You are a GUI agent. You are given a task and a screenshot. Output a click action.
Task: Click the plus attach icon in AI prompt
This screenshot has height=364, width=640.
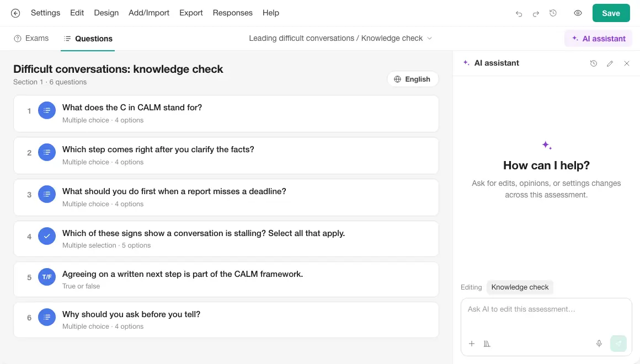(x=471, y=344)
